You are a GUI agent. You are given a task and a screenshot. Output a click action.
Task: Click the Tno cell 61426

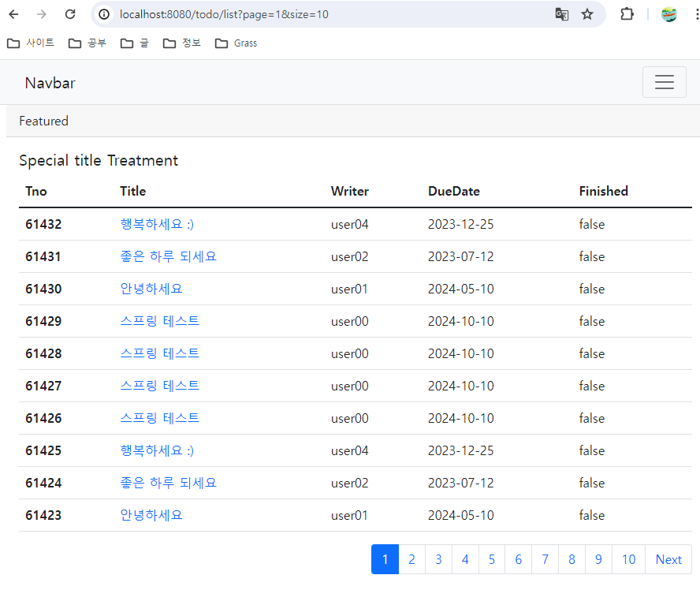tap(43, 418)
